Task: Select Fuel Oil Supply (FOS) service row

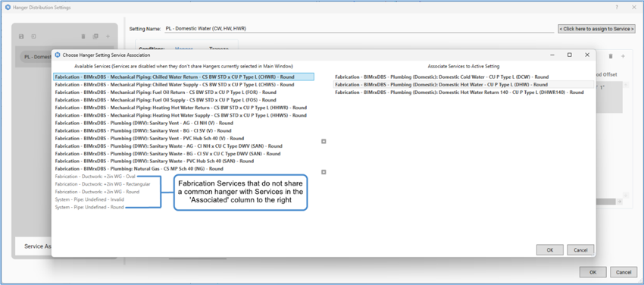Action: point(183,100)
